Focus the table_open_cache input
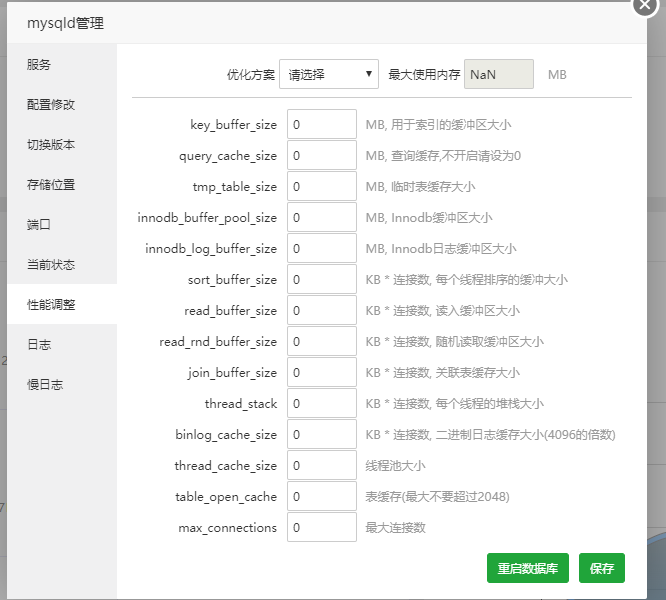The height and width of the screenshot is (600, 666). [322, 496]
